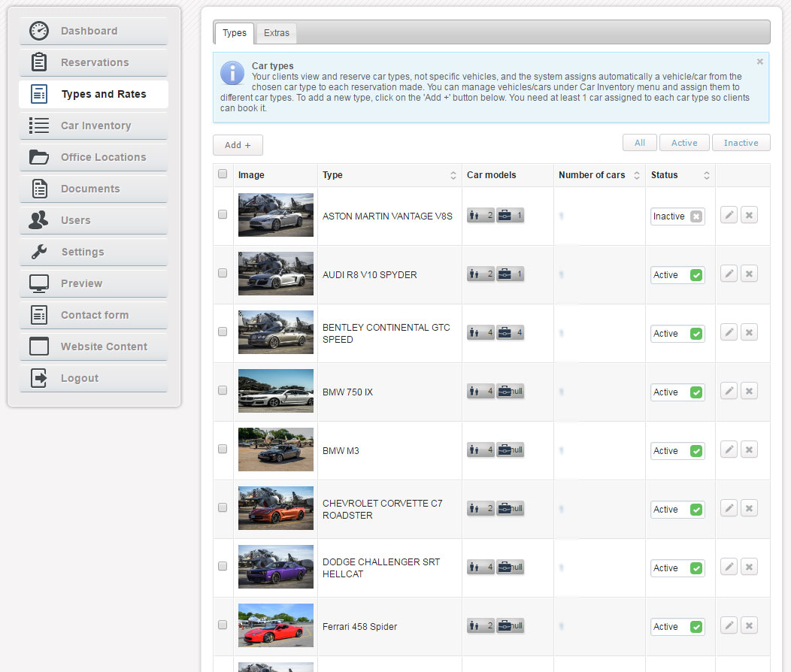Delete the Audi R8 V10 Spyder type
Screen dimensions: 791x672
pos(749,274)
